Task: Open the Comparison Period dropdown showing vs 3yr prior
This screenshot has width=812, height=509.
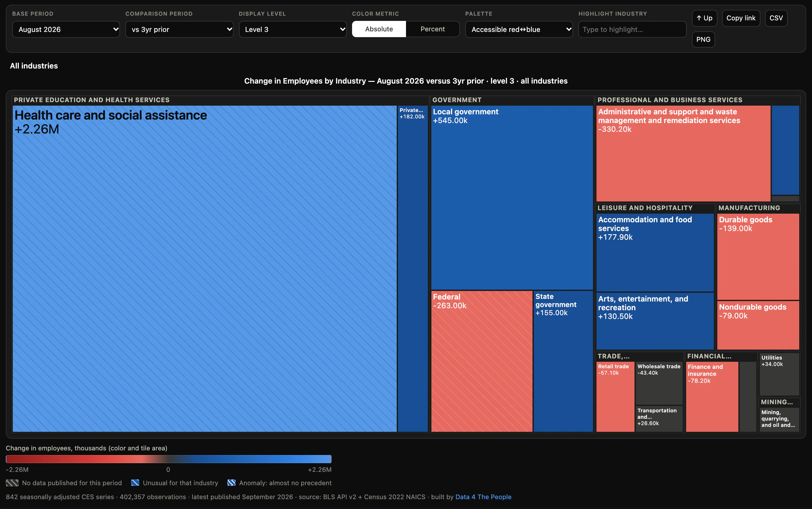Action: click(x=179, y=29)
